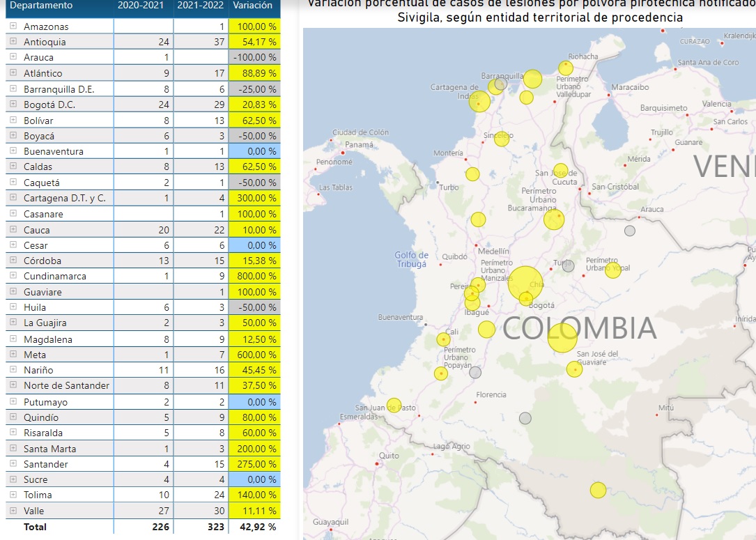The image size is (756, 540).
Task: Select the 800,00 % variation cell for Cundinamarca
Action: point(254,276)
